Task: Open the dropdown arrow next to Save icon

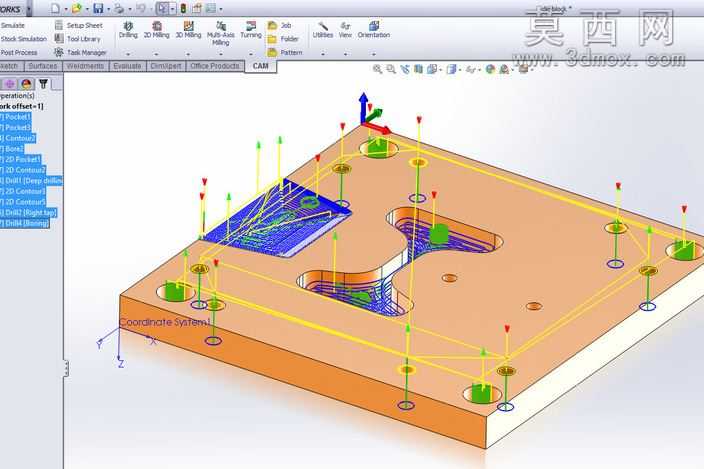Action: 108,9
